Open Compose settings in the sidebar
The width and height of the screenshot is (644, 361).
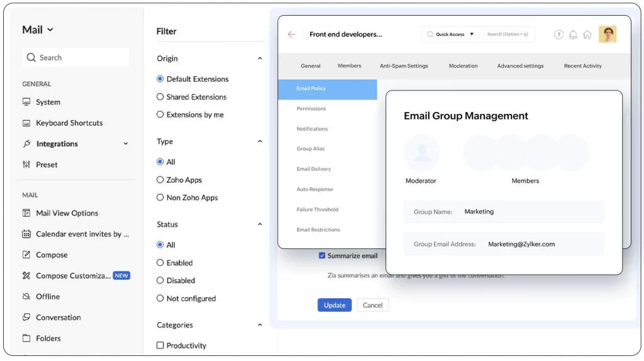tap(52, 255)
